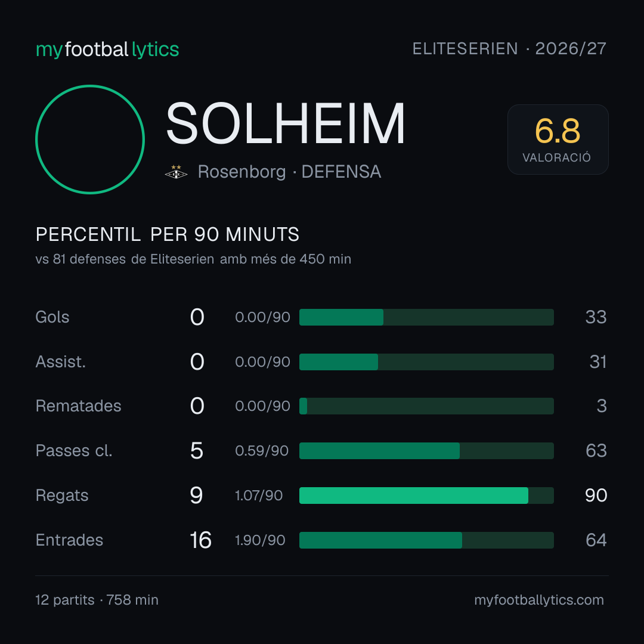This screenshot has width=644, height=644.
Task: Click the 90 percentile value for Regats
Action: click(596, 496)
